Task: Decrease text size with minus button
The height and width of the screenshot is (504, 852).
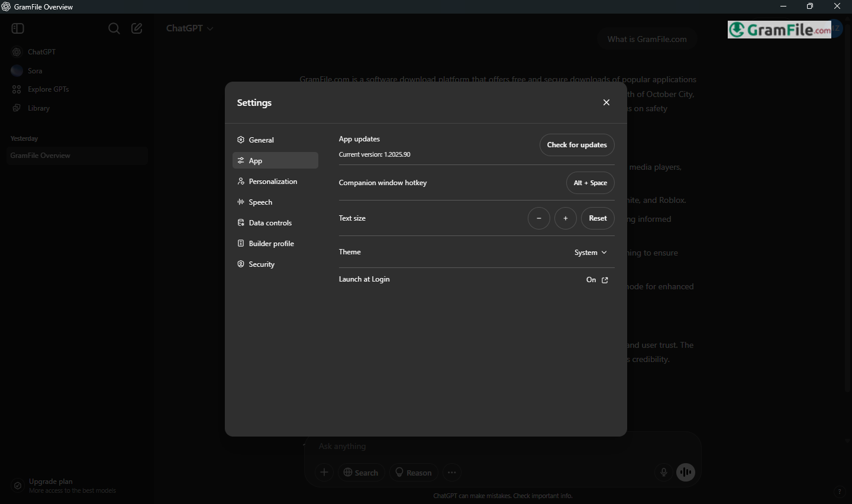Action: tap(538, 218)
